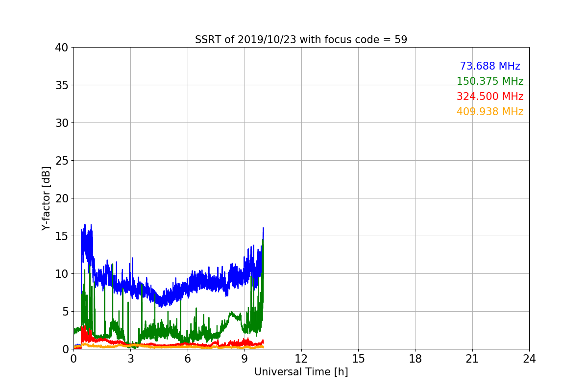The height and width of the screenshot is (392, 588).
Task: Click the x-axis tick label 24
Action: click(x=529, y=359)
